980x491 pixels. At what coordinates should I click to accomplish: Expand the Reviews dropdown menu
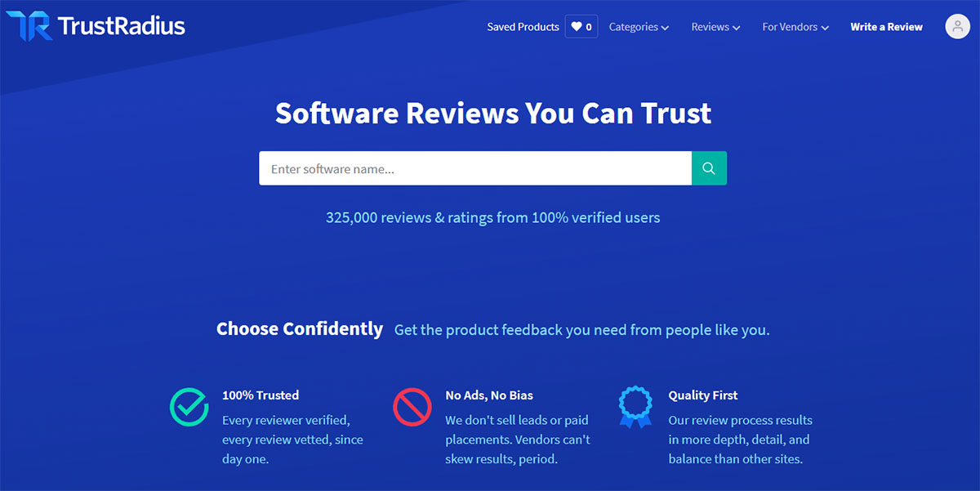click(715, 27)
